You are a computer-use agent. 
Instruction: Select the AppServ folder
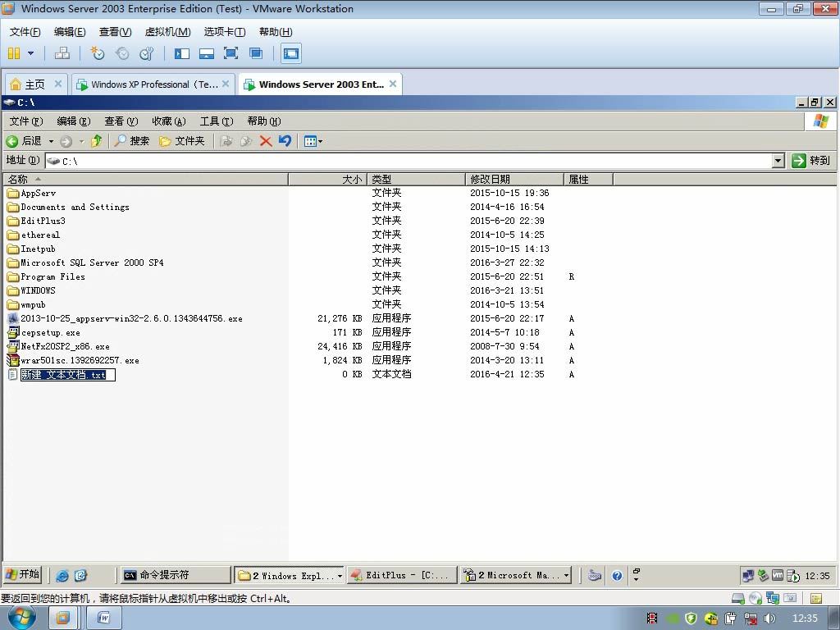click(x=32, y=193)
